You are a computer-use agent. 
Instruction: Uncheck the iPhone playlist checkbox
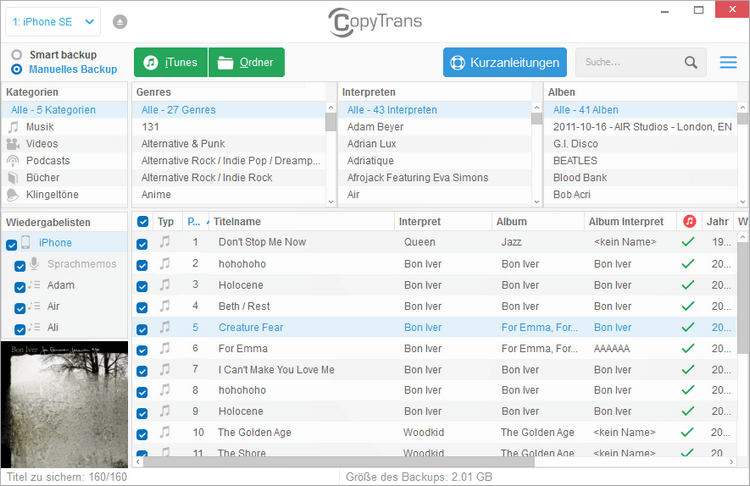[11, 245]
